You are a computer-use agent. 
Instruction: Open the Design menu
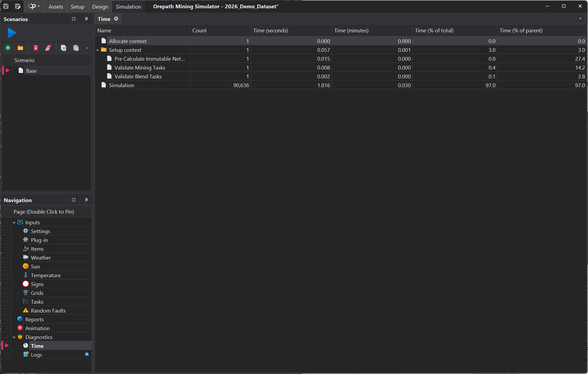point(100,7)
